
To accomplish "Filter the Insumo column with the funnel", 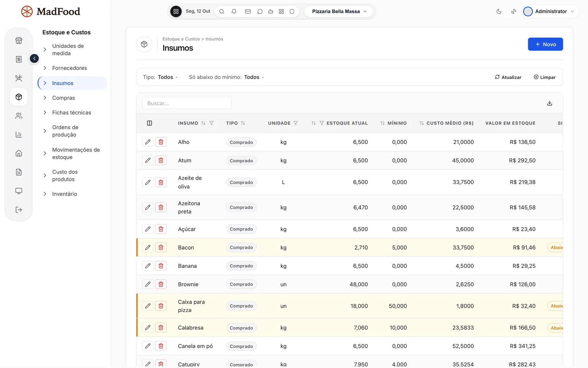I will (x=212, y=123).
